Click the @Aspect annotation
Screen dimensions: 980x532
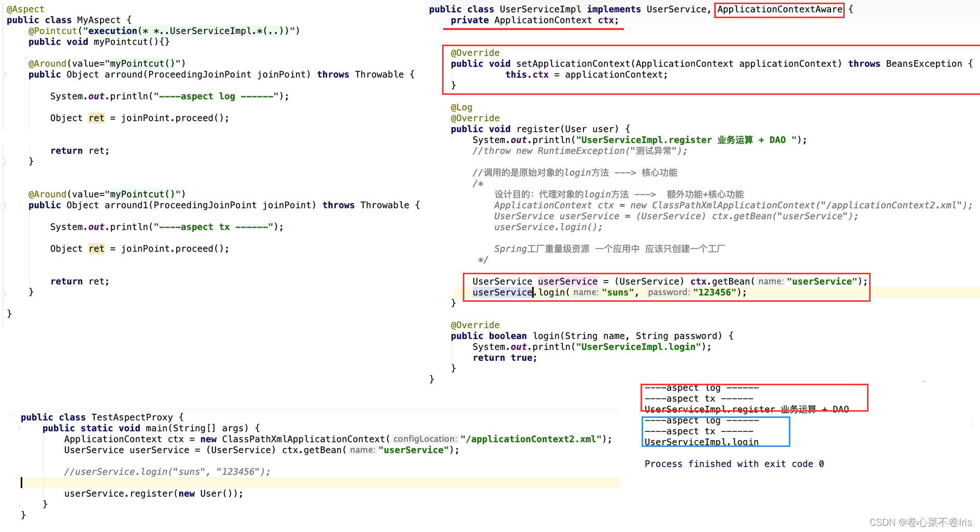pos(25,9)
